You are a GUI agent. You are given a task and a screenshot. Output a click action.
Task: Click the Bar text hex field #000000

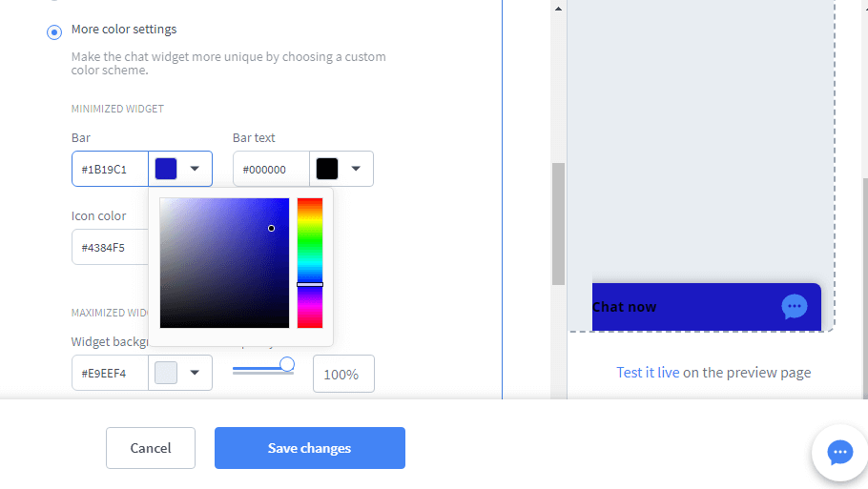click(x=271, y=169)
